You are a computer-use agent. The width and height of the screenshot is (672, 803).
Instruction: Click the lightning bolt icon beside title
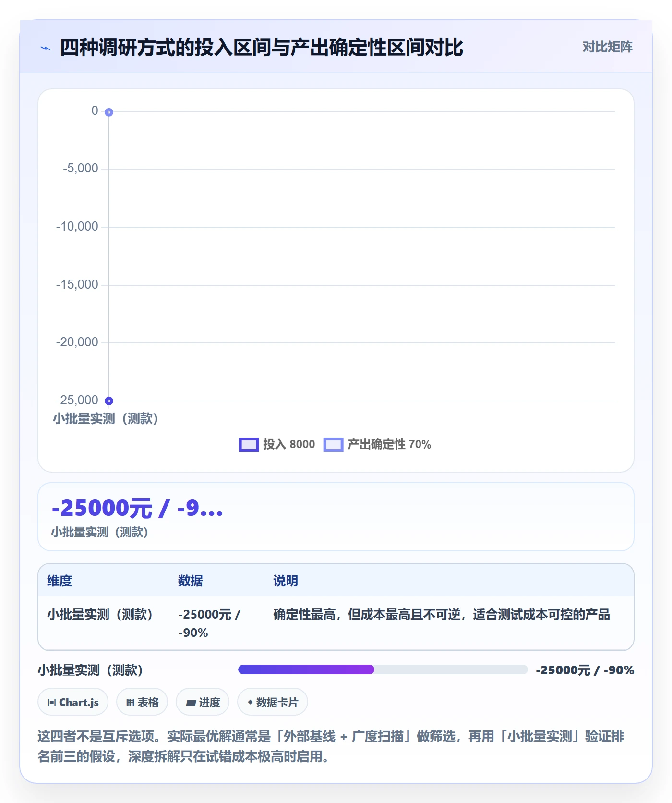coord(46,48)
